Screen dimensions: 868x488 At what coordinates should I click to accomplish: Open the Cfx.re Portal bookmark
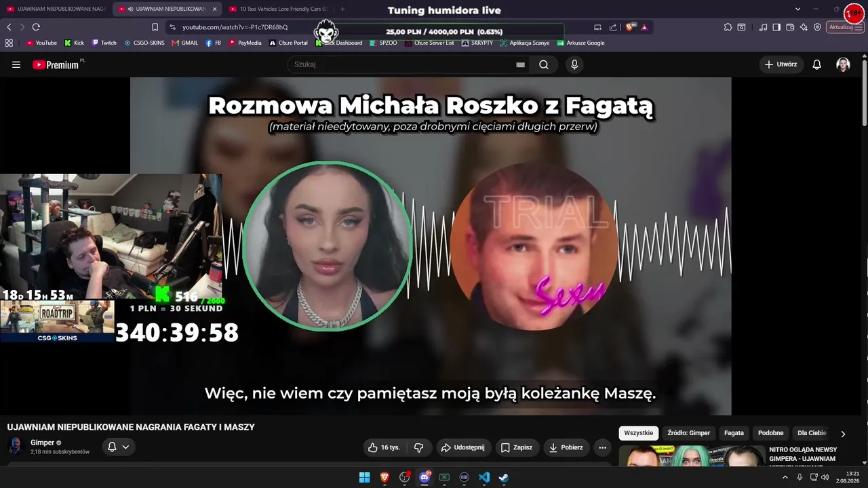coord(288,43)
